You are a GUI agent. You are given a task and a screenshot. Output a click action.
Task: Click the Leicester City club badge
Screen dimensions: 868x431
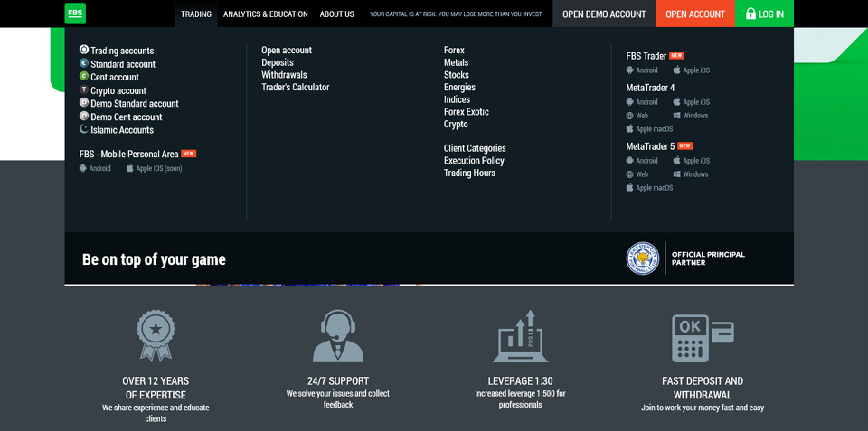click(643, 258)
